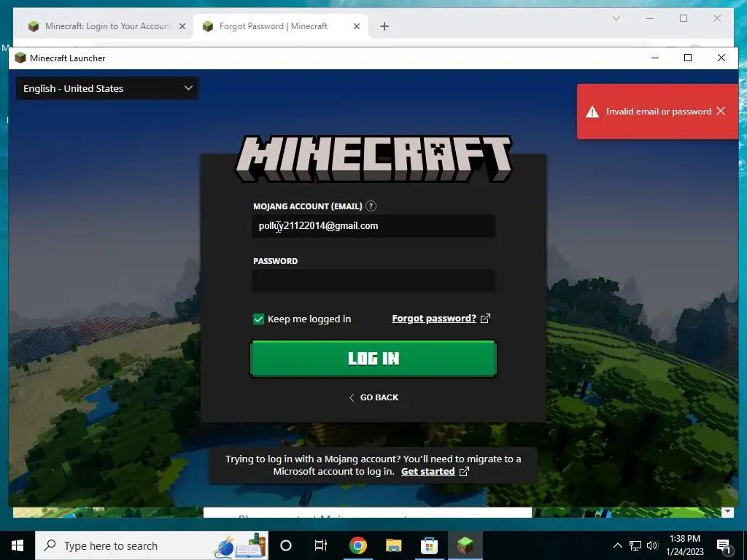Click the Minecraft logo above the login form

373,159
